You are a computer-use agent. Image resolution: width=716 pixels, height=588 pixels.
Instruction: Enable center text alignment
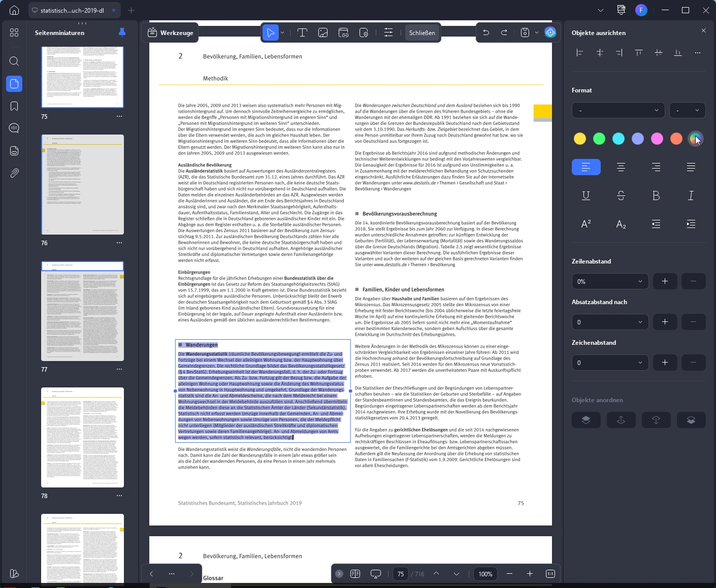621,167
